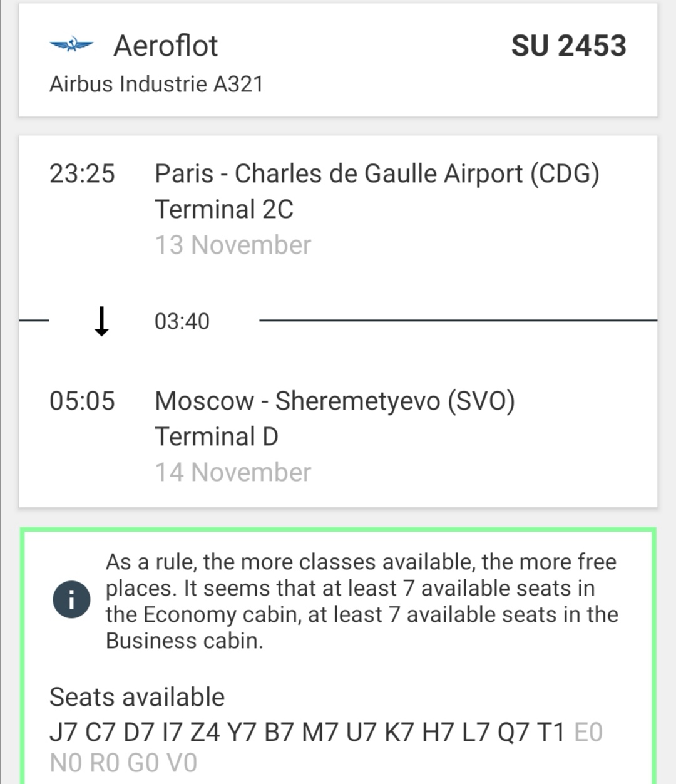This screenshot has width=676, height=784.
Task: Click Terminal 2C departure terminal
Action: pyautogui.click(x=224, y=209)
